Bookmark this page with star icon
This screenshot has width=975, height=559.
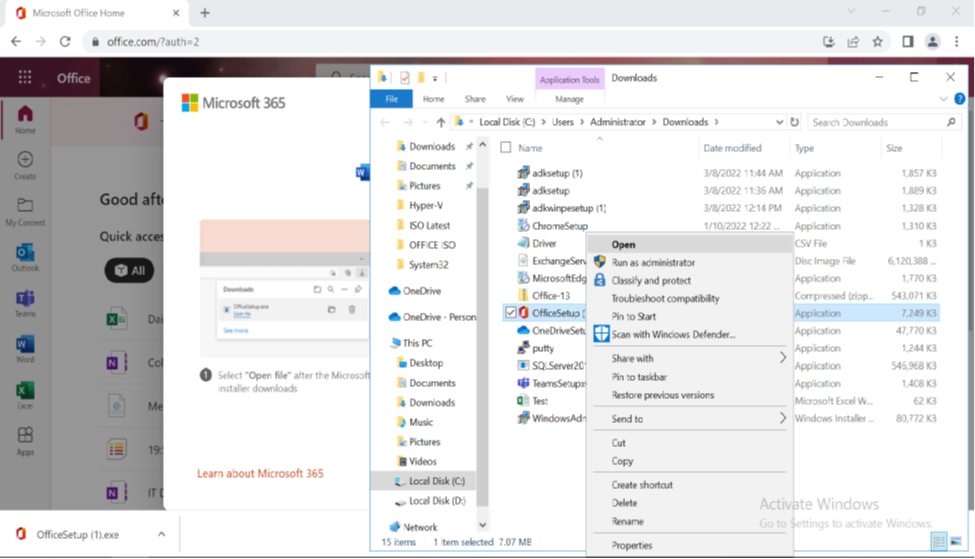tap(877, 42)
